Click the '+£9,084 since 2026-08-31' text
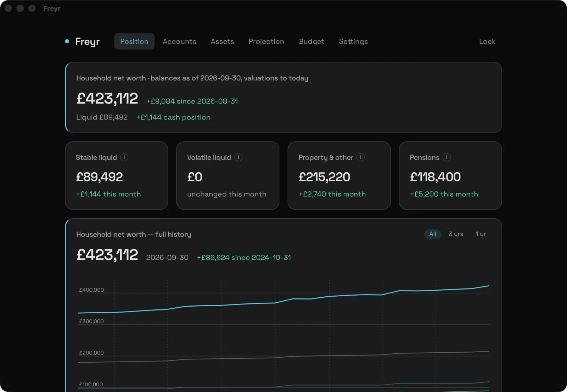567x392 pixels. [192, 101]
